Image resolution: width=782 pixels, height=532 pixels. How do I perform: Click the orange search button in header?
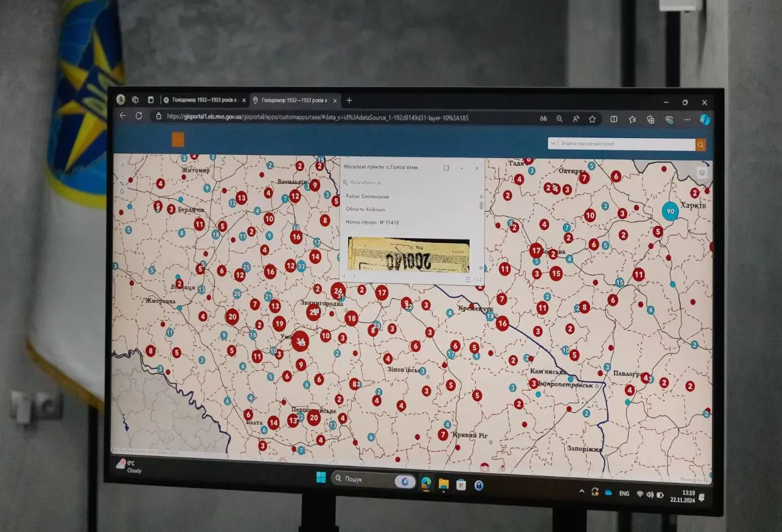tap(700, 145)
